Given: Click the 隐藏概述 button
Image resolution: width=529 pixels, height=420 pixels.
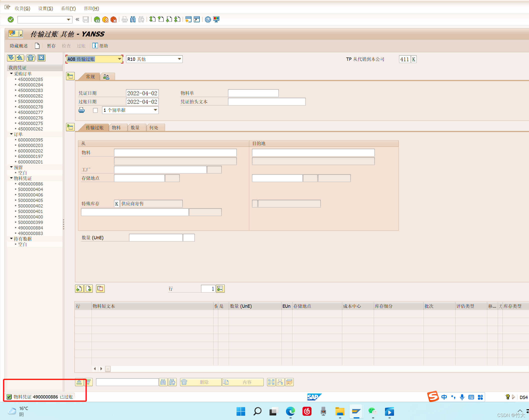Looking at the screenshot, I should [19, 46].
